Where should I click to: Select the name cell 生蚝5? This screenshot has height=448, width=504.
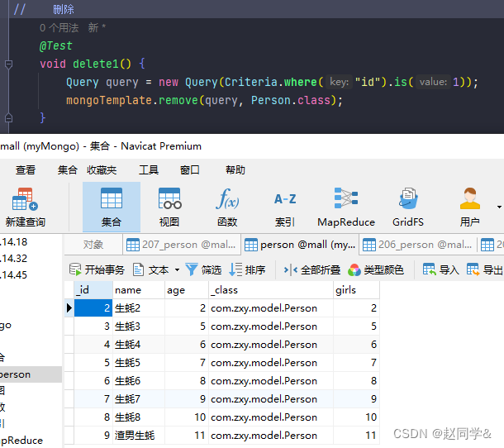pos(139,363)
